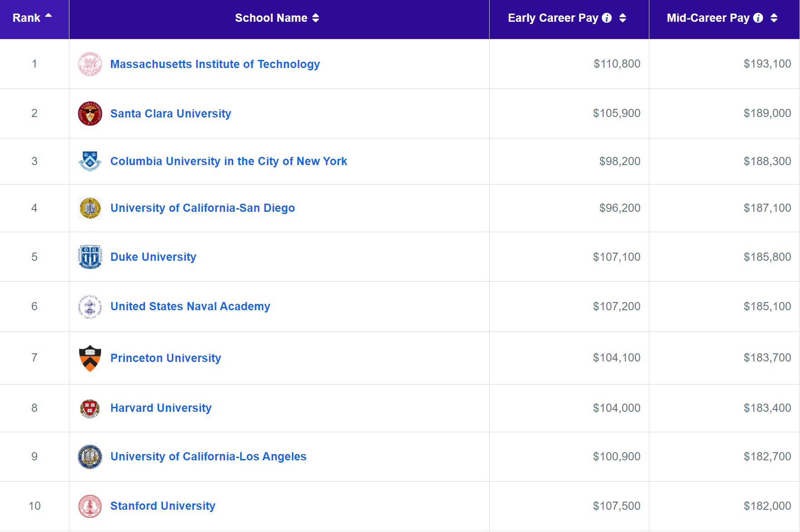
Task: Select Columbia early career pay $98,200
Action: pos(620,161)
